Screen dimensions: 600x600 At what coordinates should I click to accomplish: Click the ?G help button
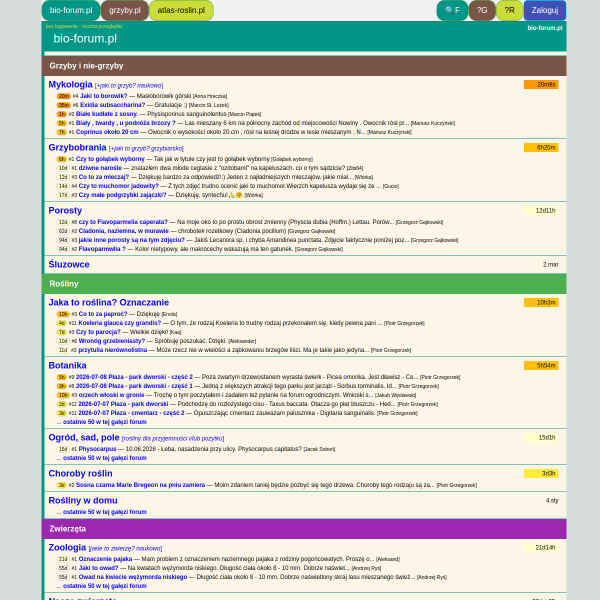pos(482,10)
